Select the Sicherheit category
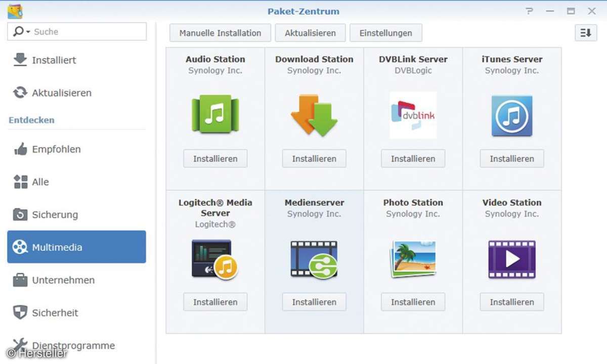 [x=76, y=312]
